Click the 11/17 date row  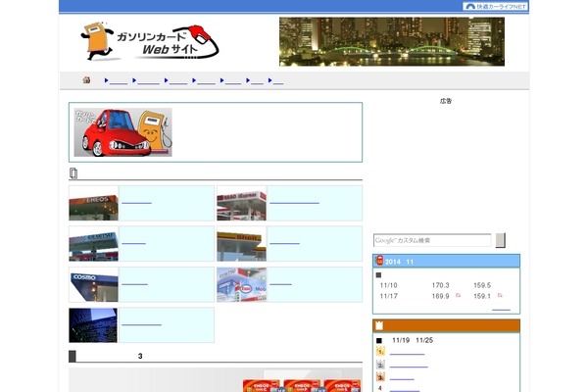[388, 296]
